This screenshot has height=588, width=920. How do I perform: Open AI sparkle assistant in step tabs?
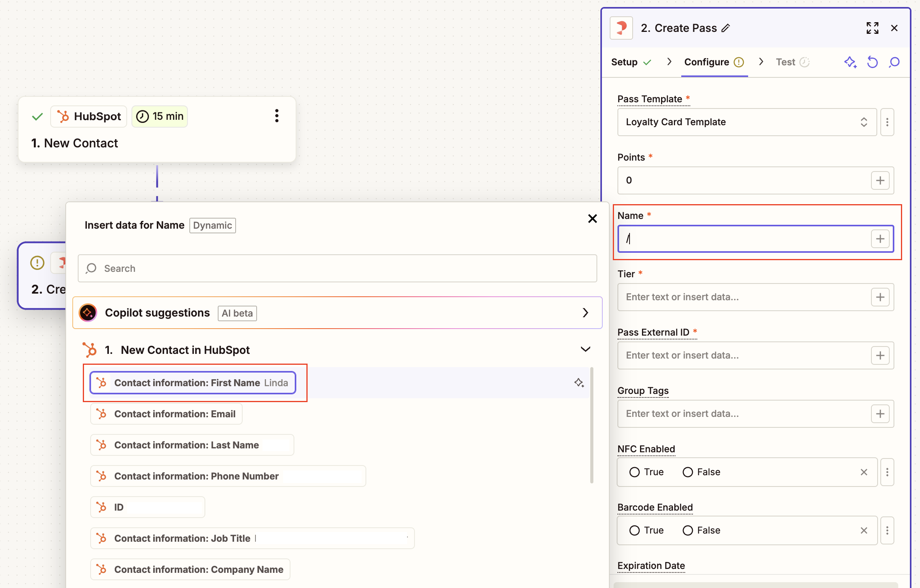pyautogui.click(x=850, y=62)
